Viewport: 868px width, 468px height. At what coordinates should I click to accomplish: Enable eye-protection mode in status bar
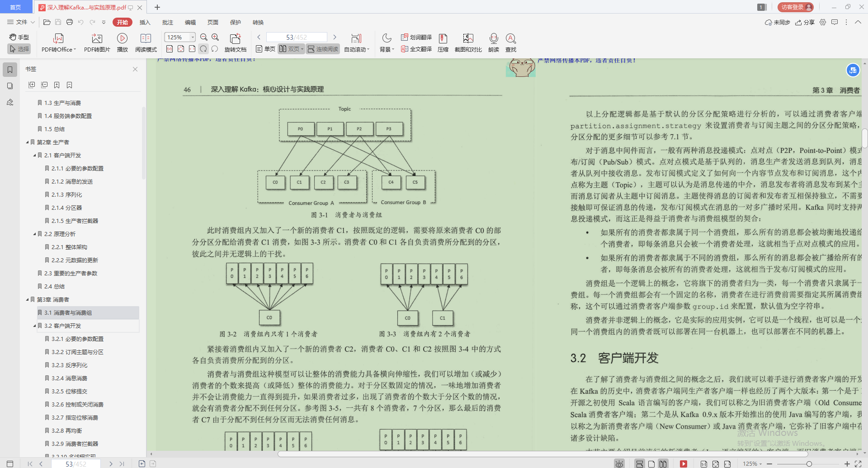619,463
